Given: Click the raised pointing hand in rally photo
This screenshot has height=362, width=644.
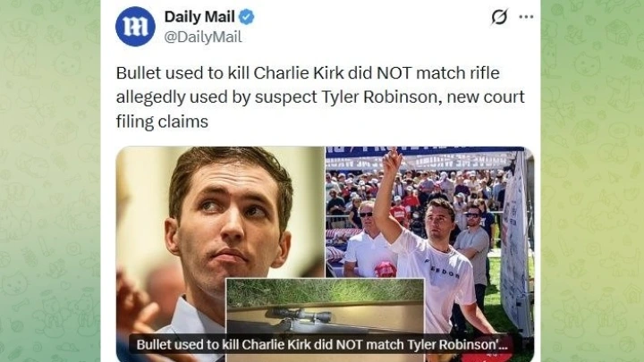Looking at the screenshot, I should (x=391, y=162).
